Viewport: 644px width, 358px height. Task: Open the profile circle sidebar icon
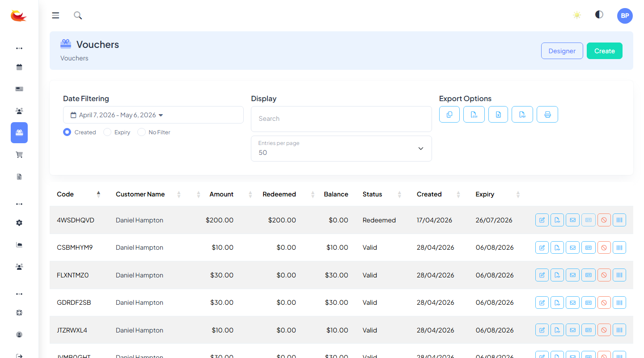[19, 335]
